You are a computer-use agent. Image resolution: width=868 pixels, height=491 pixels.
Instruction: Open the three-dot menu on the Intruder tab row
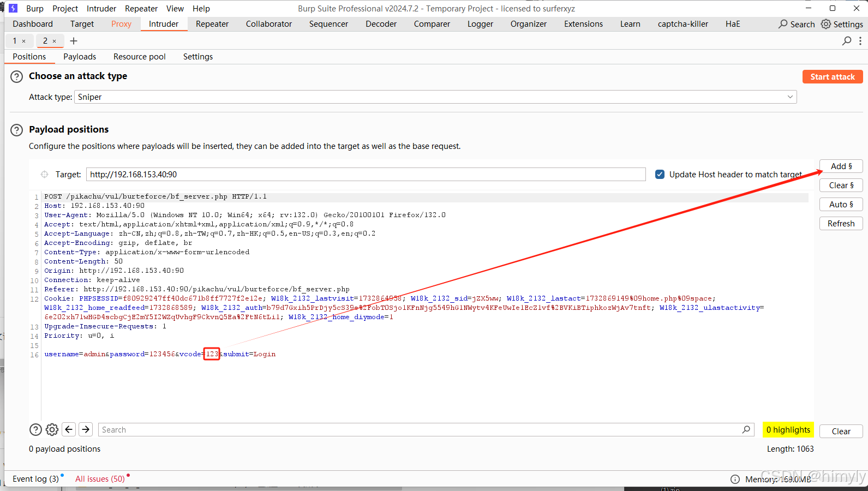[x=860, y=41]
